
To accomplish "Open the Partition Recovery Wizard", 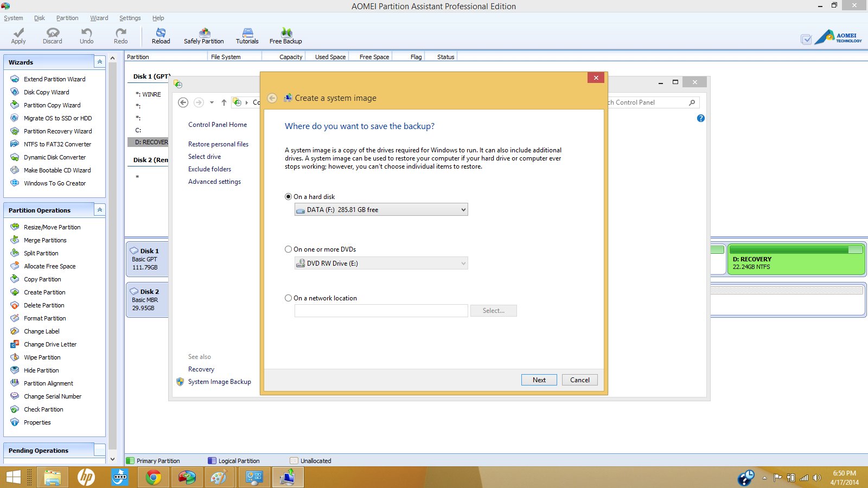I will tap(58, 131).
